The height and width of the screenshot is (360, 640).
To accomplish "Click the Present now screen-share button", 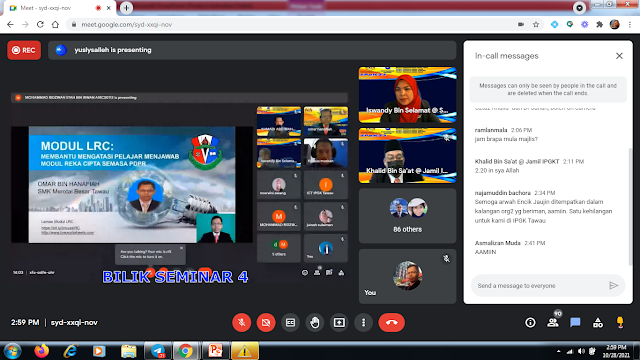I will pos(339,322).
